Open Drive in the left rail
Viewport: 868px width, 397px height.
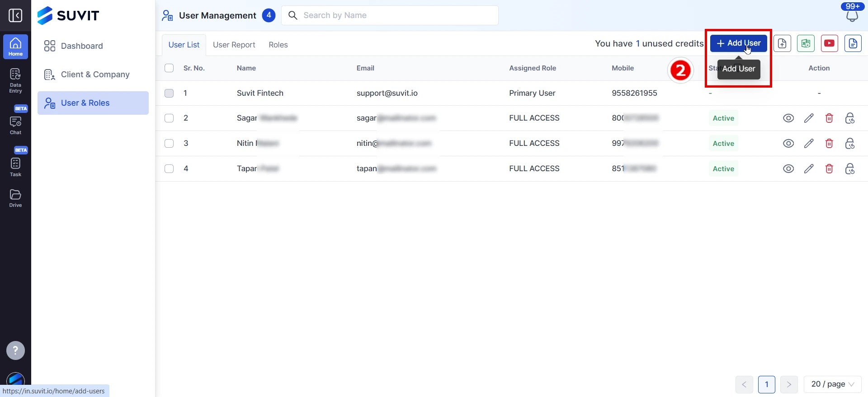coord(15,198)
